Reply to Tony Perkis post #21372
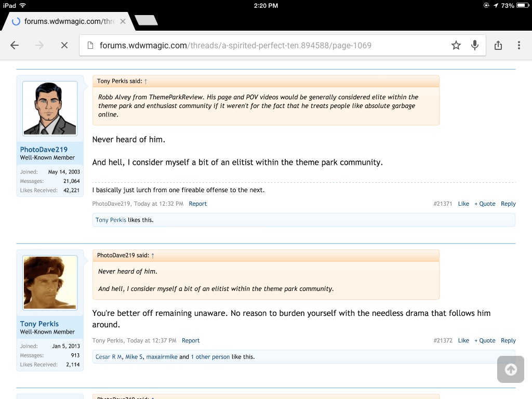 508,341
